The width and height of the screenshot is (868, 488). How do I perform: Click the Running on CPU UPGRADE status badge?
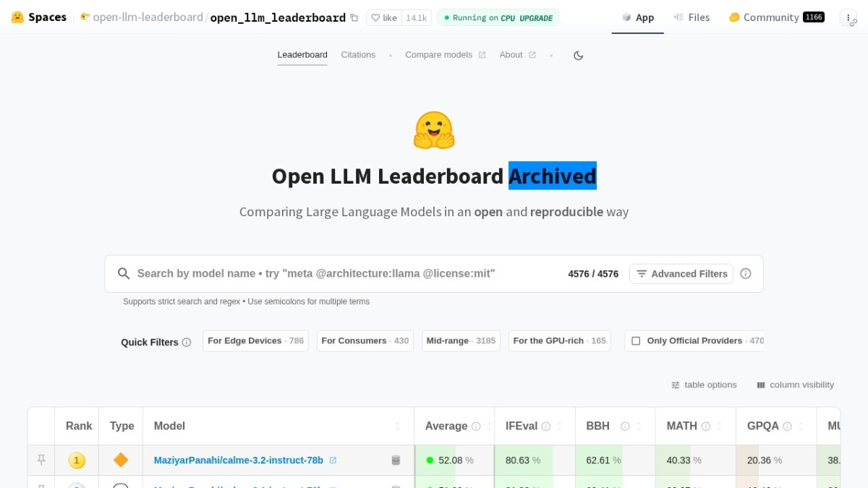(498, 18)
